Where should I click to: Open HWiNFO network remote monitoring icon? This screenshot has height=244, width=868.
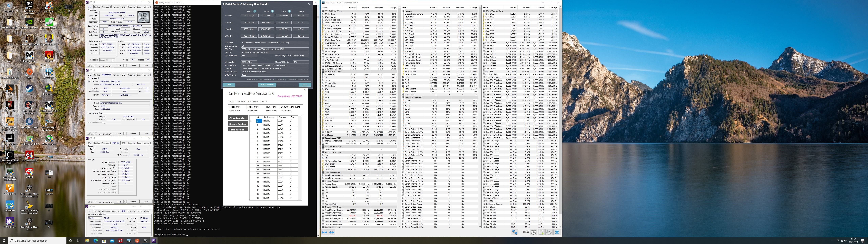tap(515, 232)
